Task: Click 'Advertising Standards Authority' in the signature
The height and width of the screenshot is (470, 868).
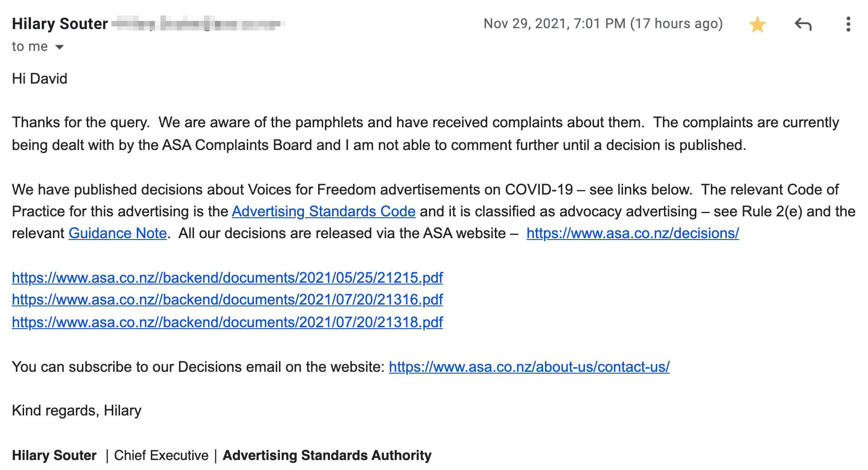Action: pos(327,455)
